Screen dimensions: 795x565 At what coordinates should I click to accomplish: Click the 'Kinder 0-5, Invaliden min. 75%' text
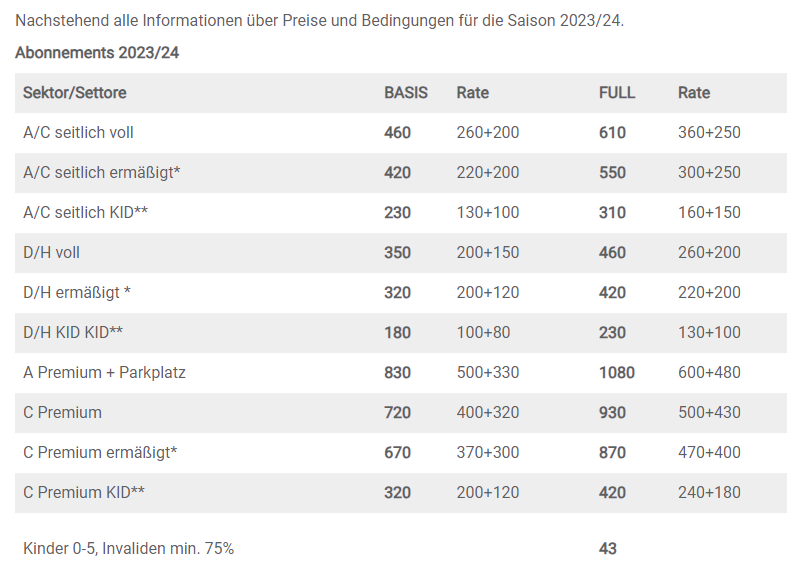128,548
